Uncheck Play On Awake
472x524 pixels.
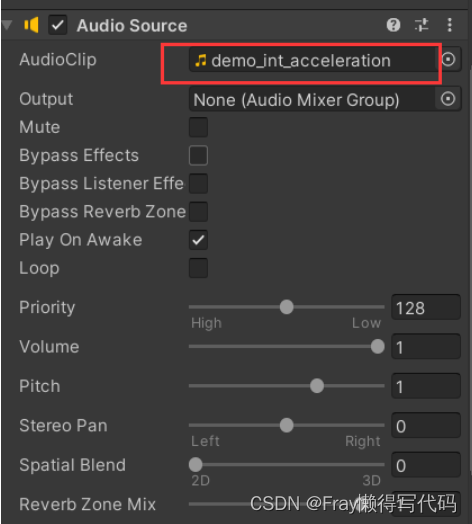click(x=198, y=240)
